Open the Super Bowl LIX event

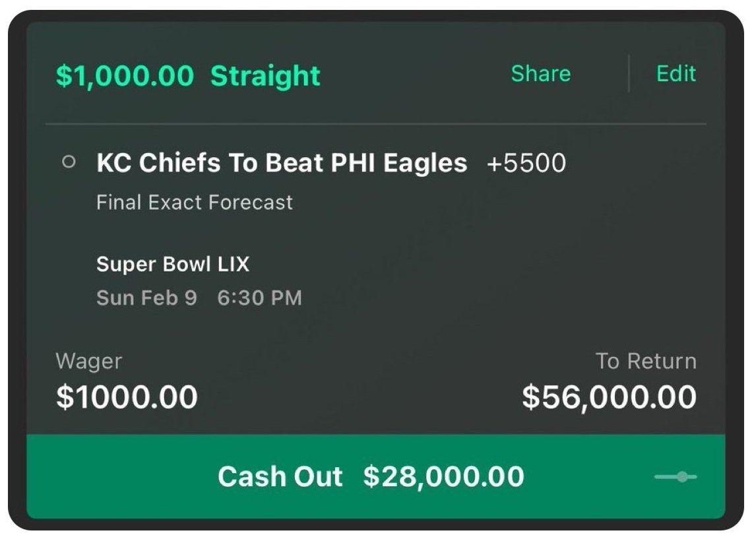pos(173,265)
